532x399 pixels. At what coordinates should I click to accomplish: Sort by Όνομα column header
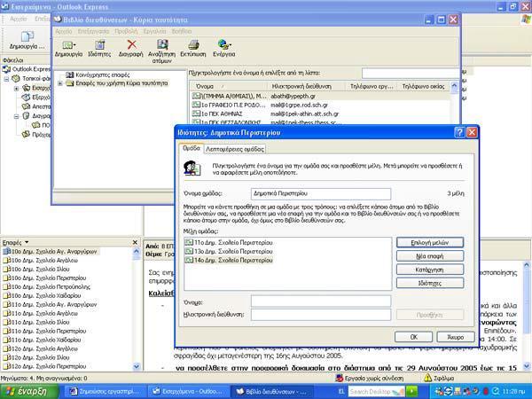click(x=229, y=86)
